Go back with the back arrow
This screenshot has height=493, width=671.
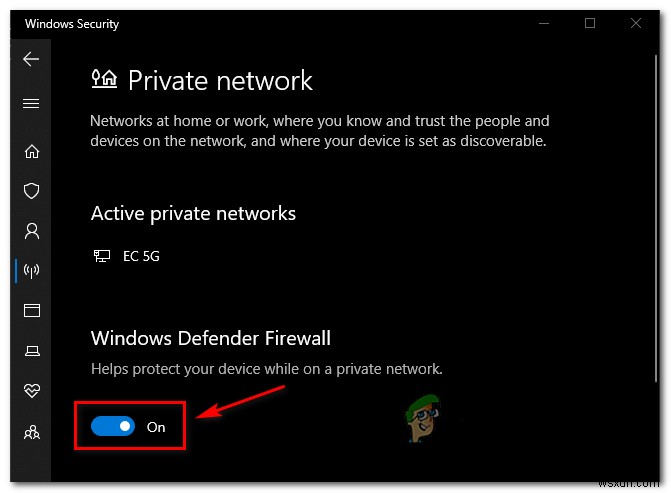(x=31, y=59)
